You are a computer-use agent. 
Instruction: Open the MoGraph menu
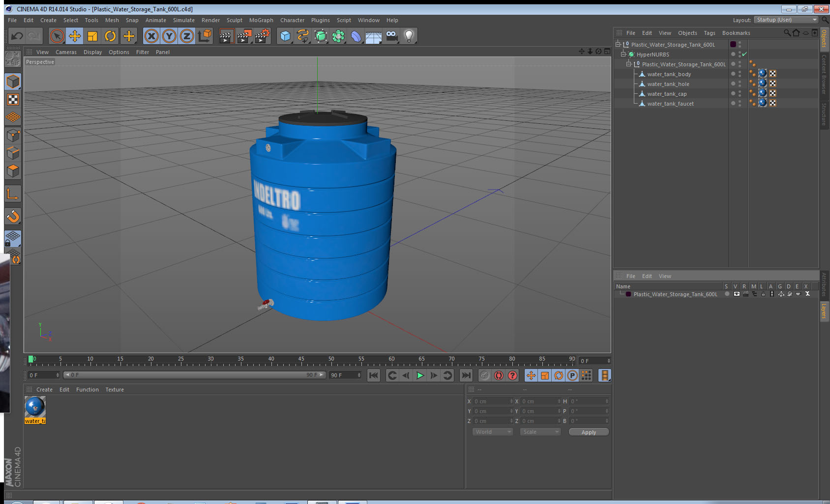[x=261, y=20]
